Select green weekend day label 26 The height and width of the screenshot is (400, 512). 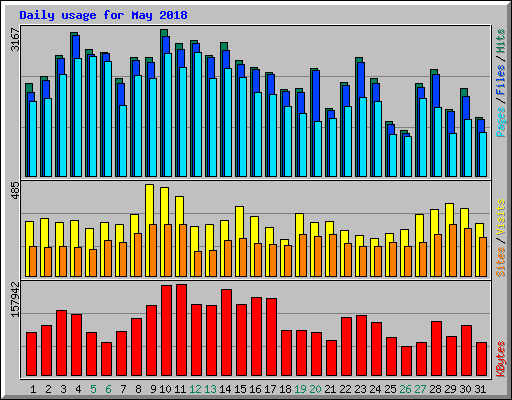coord(405,389)
